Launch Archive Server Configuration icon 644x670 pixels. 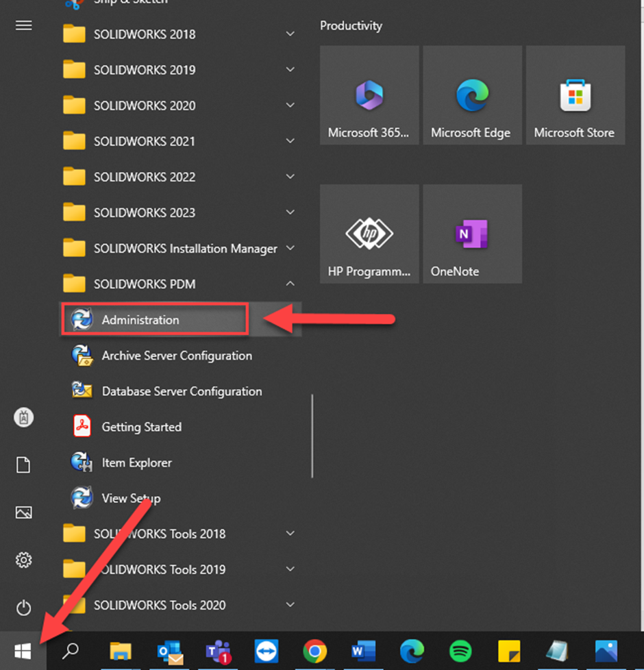(82, 356)
